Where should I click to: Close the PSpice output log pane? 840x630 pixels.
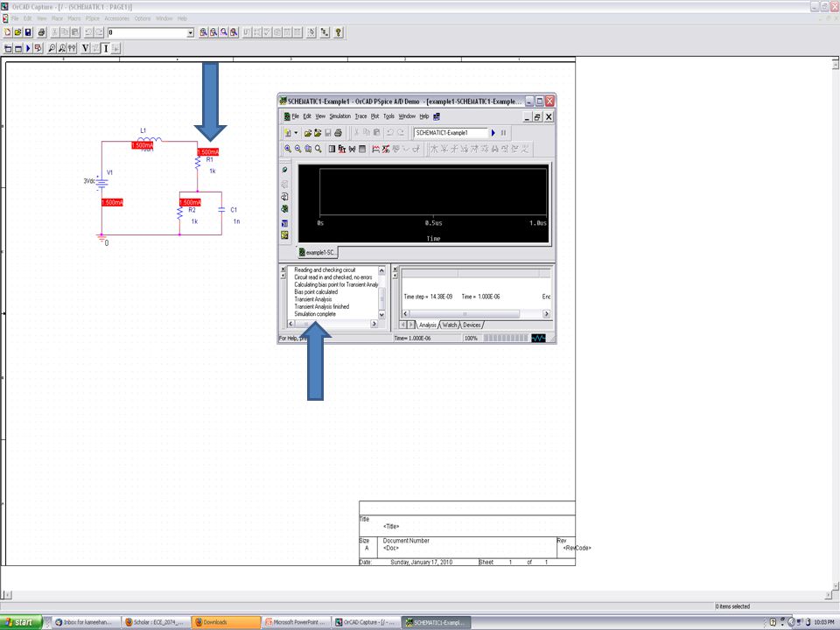coord(283,269)
